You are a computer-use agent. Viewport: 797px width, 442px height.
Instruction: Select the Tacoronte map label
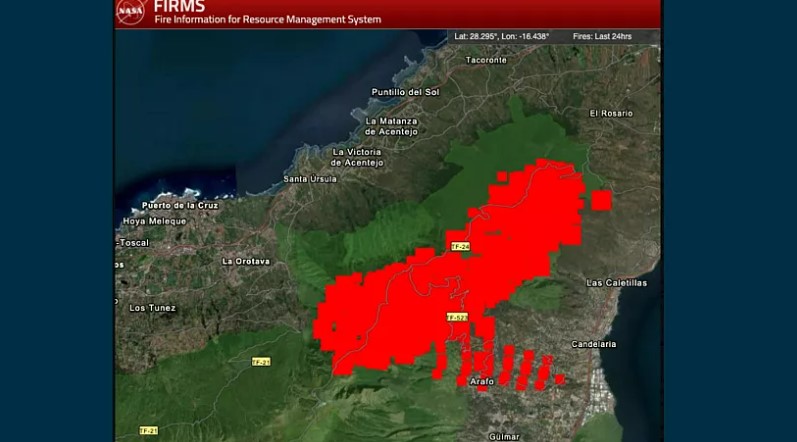487,60
